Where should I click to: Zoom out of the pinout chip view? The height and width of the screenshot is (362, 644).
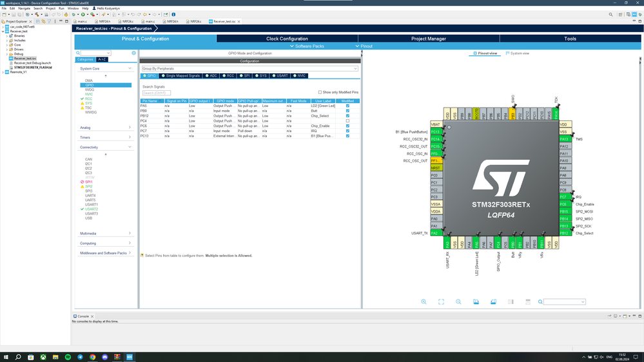(x=458, y=301)
